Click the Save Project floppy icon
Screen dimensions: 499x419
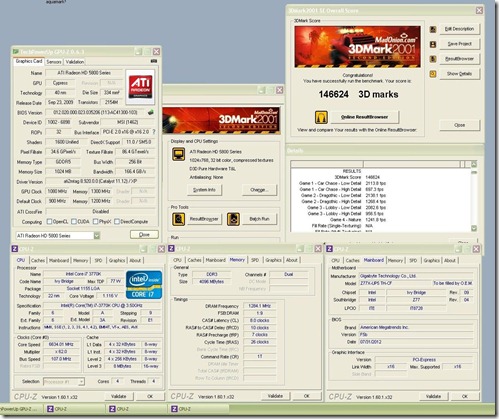pos(433,44)
